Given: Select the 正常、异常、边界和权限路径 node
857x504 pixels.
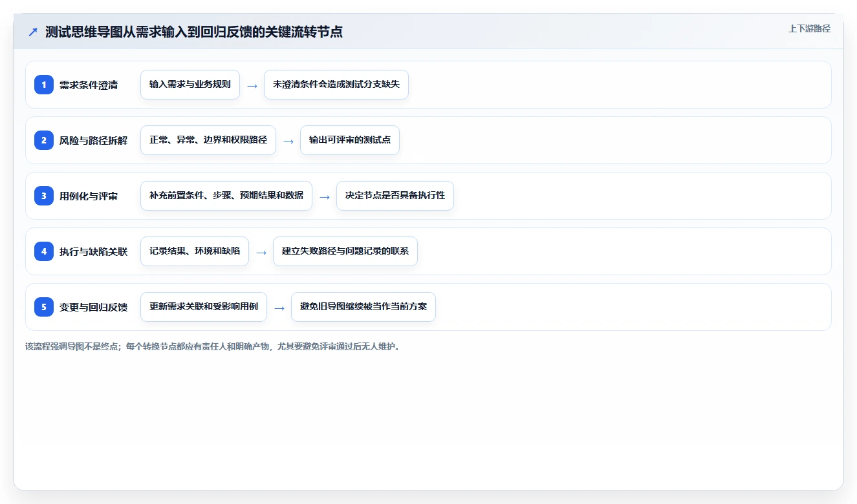Looking at the screenshot, I should click(x=208, y=140).
